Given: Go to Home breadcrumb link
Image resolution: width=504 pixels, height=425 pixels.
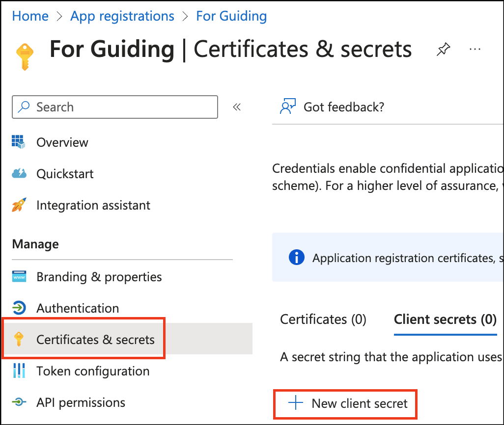Looking at the screenshot, I should [30, 16].
